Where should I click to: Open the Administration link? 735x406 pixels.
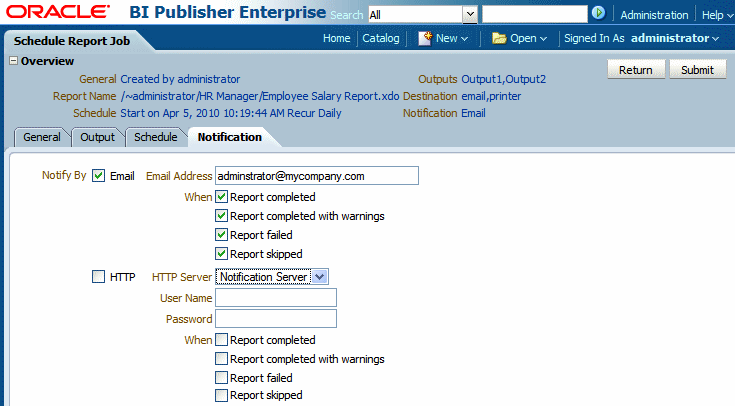[654, 15]
